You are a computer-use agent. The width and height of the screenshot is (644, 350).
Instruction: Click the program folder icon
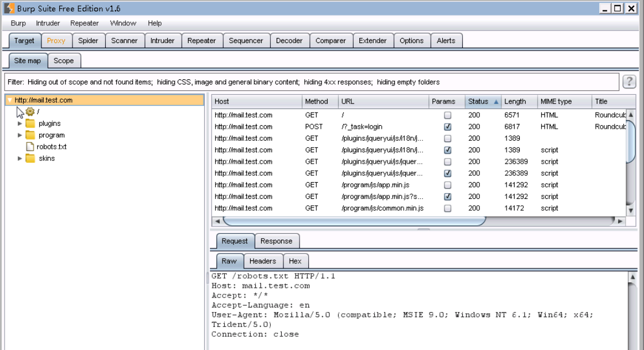click(x=30, y=135)
